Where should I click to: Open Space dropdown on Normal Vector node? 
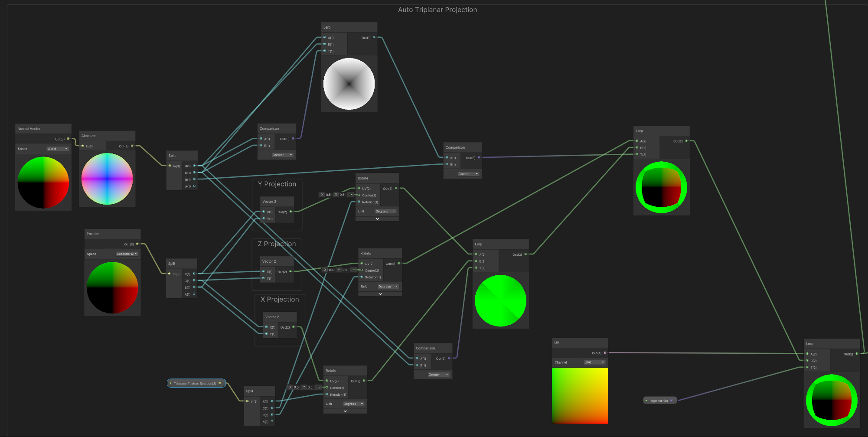[58, 149]
